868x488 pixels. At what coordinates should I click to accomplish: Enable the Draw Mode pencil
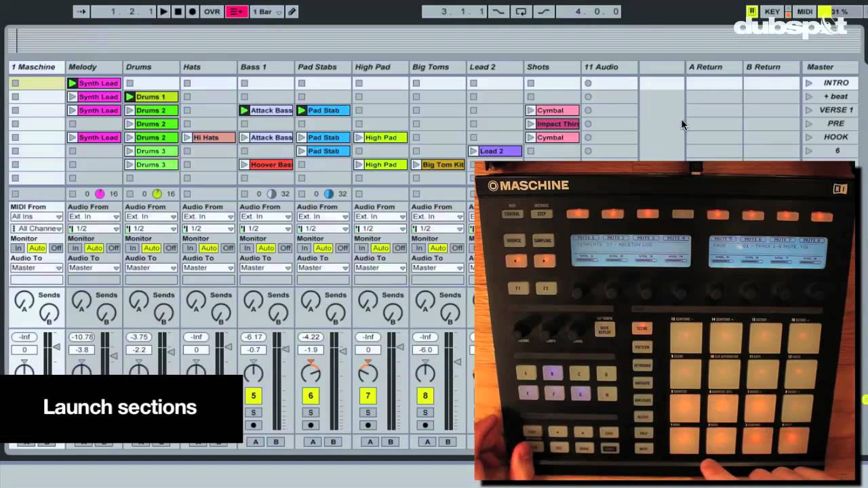pyautogui.click(x=292, y=12)
